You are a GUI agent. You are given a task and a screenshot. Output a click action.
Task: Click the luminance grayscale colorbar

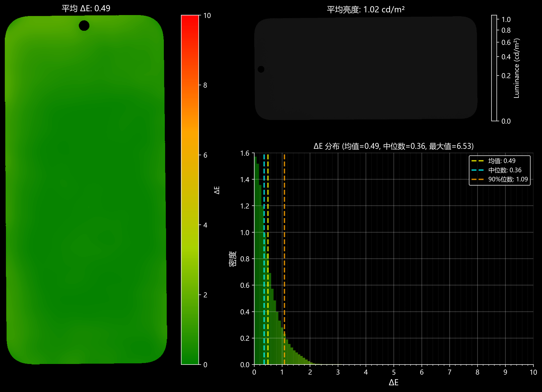pos(494,68)
